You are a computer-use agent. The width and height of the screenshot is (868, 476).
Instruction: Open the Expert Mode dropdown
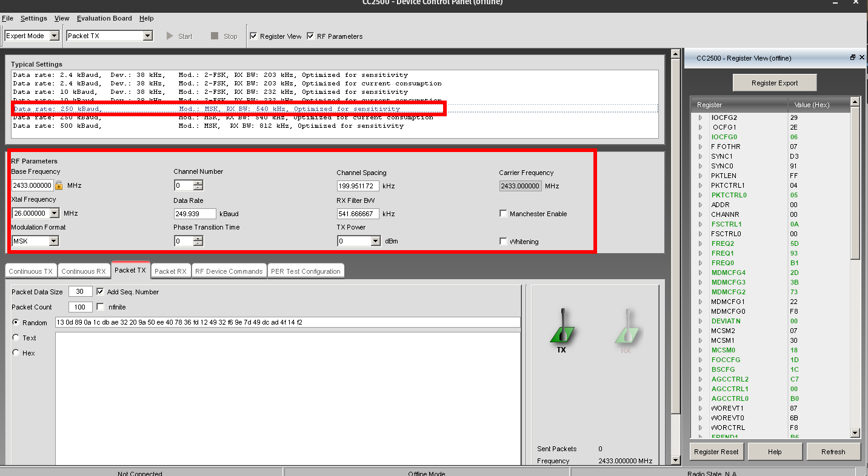54,36
